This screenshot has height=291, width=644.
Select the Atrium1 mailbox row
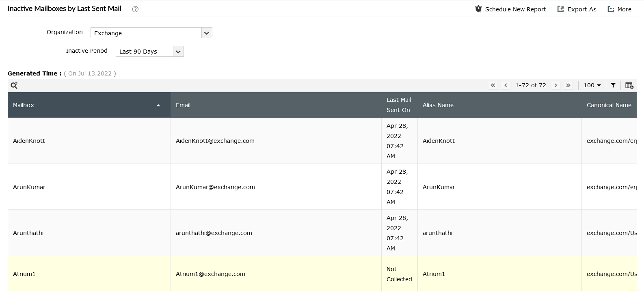24,274
